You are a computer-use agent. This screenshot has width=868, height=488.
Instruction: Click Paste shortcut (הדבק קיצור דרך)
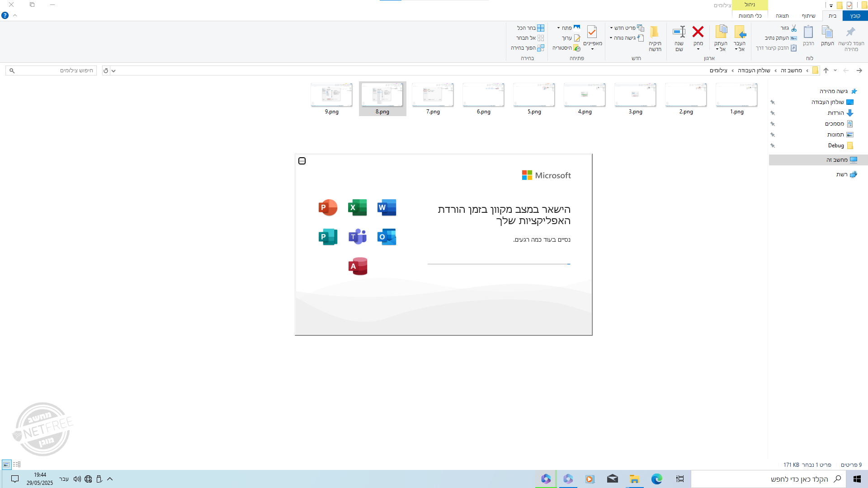pos(776,48)
